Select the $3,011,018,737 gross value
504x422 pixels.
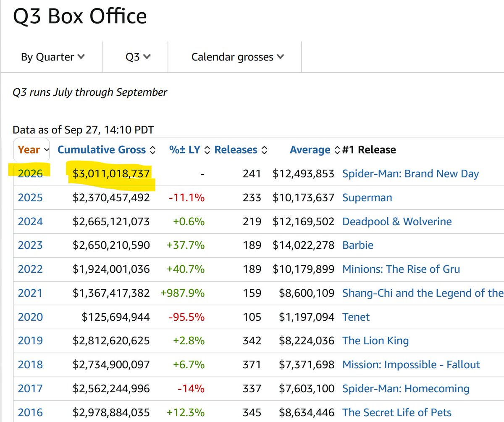111,174
